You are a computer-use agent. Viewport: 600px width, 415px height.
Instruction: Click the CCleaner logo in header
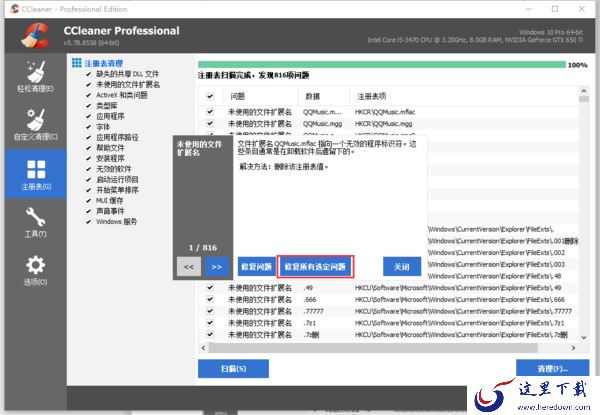click(x=35, y=36)
